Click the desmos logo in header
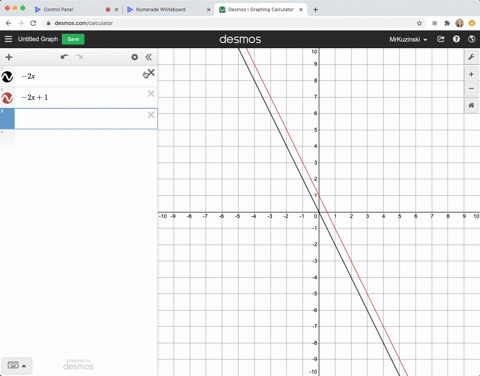This screenshot has height=376, width=480. (240, 39)
